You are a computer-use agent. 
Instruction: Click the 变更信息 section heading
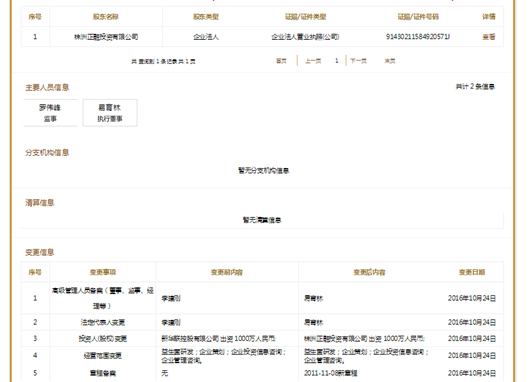click(40, 253)
